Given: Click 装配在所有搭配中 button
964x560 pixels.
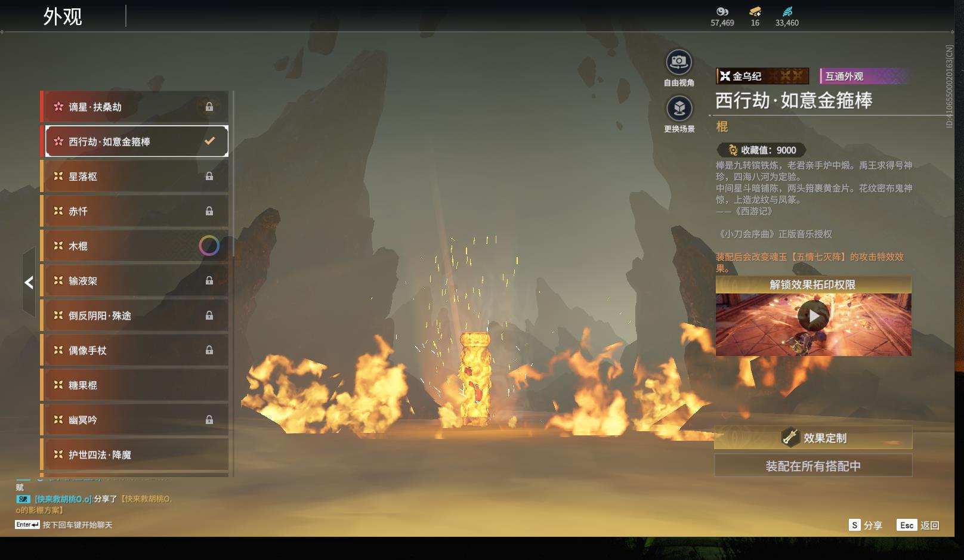Looking at the screenshot, I should coord(813,466).
